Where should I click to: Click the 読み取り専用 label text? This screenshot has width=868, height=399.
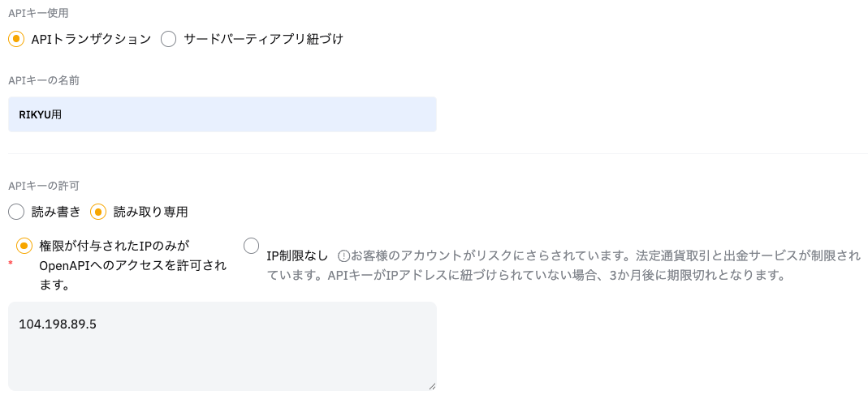[x=150, y=212]
